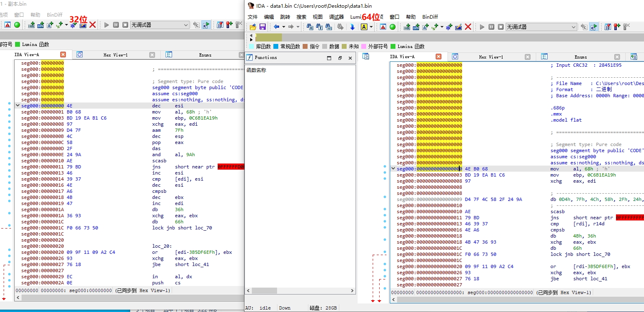Switch to Hex View-1 tab in 32-bit window
644x312 pixels.
116,55
